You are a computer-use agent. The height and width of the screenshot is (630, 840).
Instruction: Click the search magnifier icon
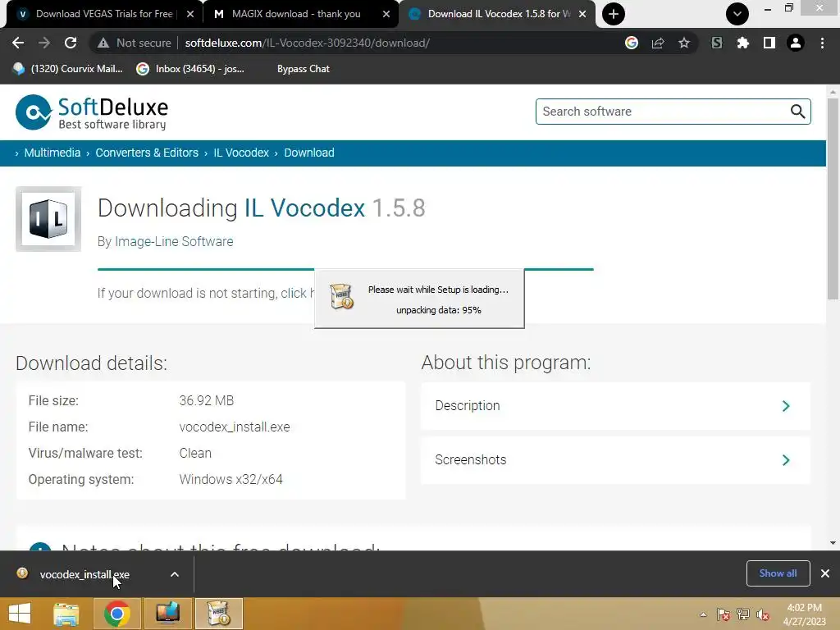[797, 112]
